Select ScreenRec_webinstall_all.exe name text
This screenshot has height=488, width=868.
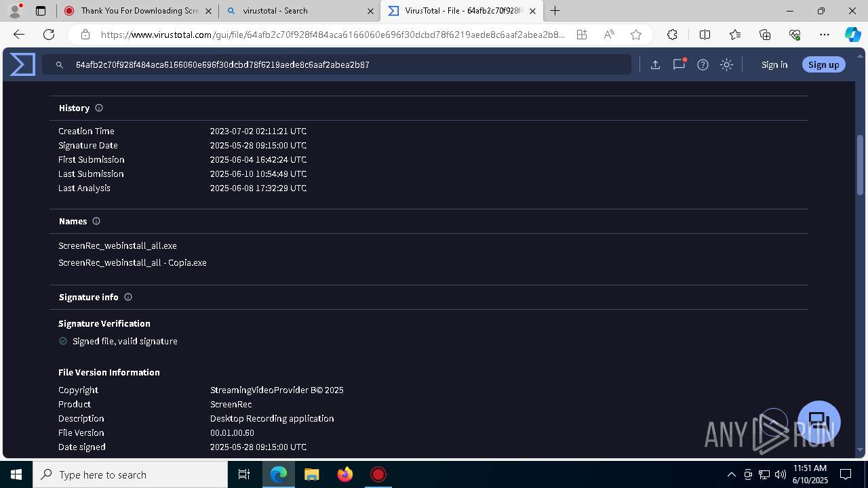pos(117,245)
